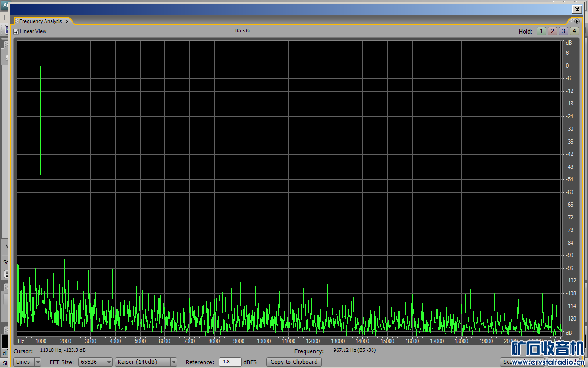Click the Hz horizontal frequency ruler
Screen dimensions: 588x368
click(x=276, y=341)
